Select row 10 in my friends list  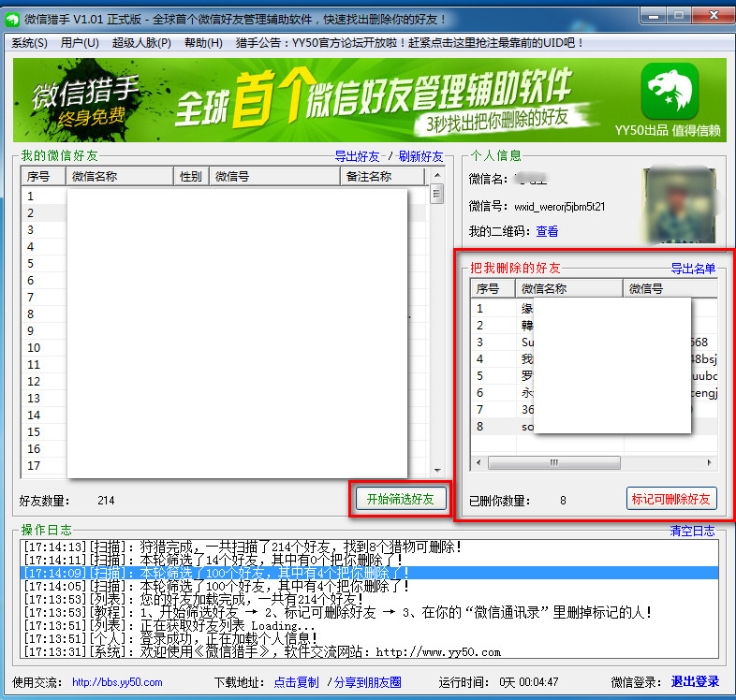(225, 348)
